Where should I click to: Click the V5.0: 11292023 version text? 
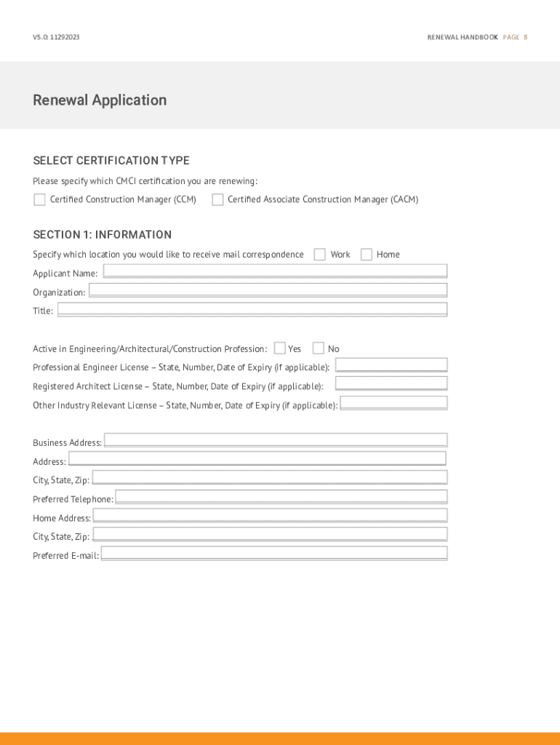56,37
